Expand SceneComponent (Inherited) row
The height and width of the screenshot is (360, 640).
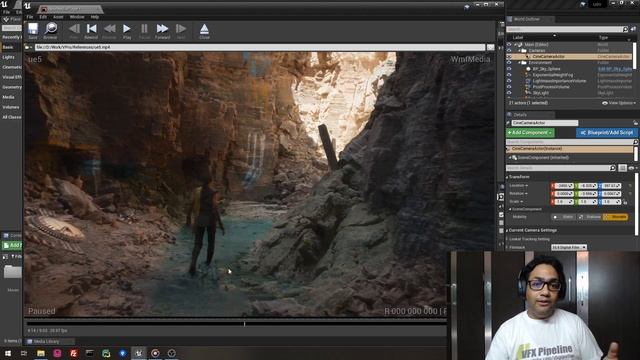tap(510, 158)
